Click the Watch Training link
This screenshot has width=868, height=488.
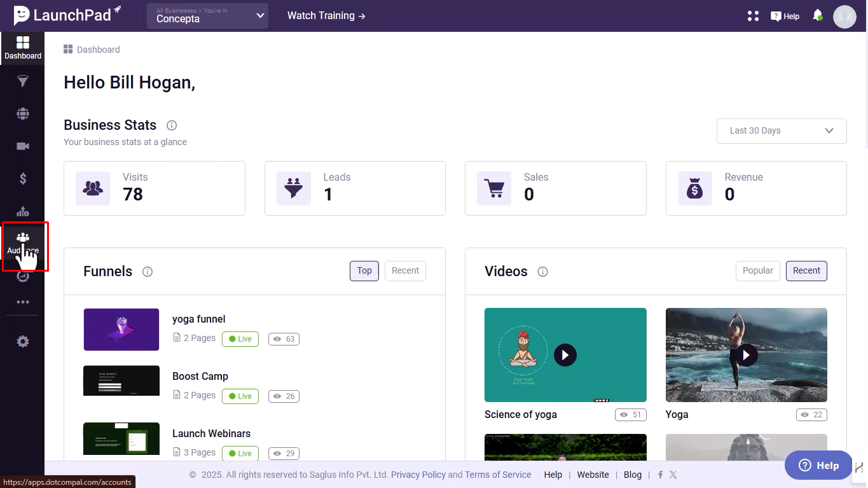pyautogui.click(x=326, y=15)
